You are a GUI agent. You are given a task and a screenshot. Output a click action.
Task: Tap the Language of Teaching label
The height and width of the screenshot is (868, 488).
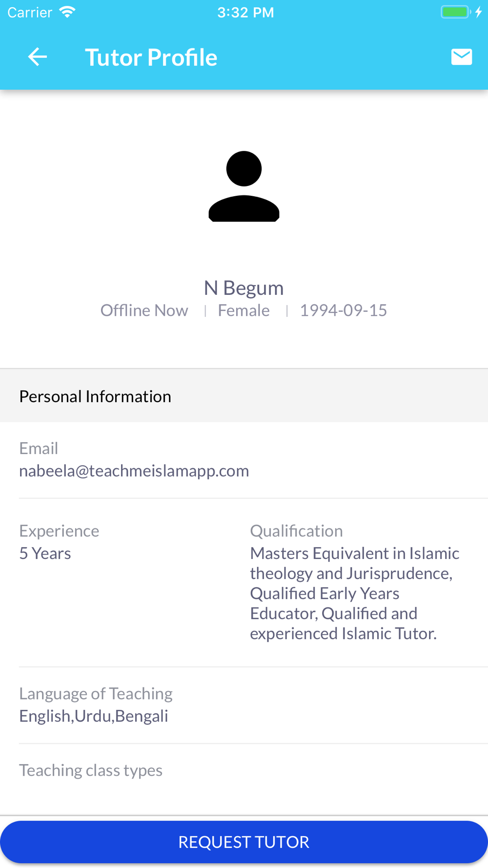coord(96,694)
